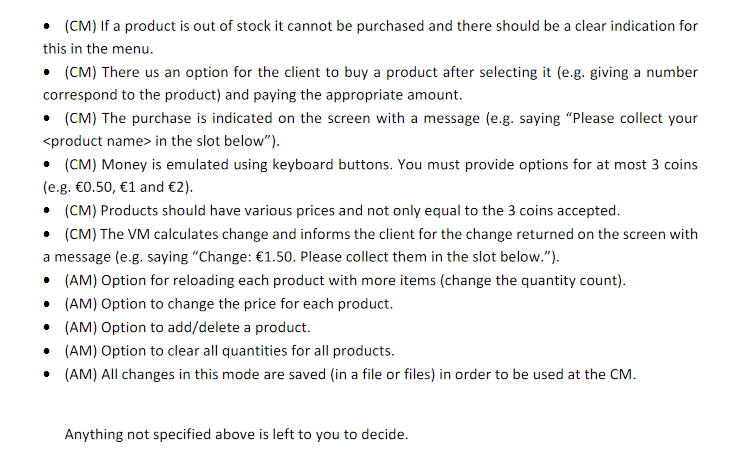
Task: Click the bullet before 'The purchase is indicated'
Action: [x=46, y=119]
